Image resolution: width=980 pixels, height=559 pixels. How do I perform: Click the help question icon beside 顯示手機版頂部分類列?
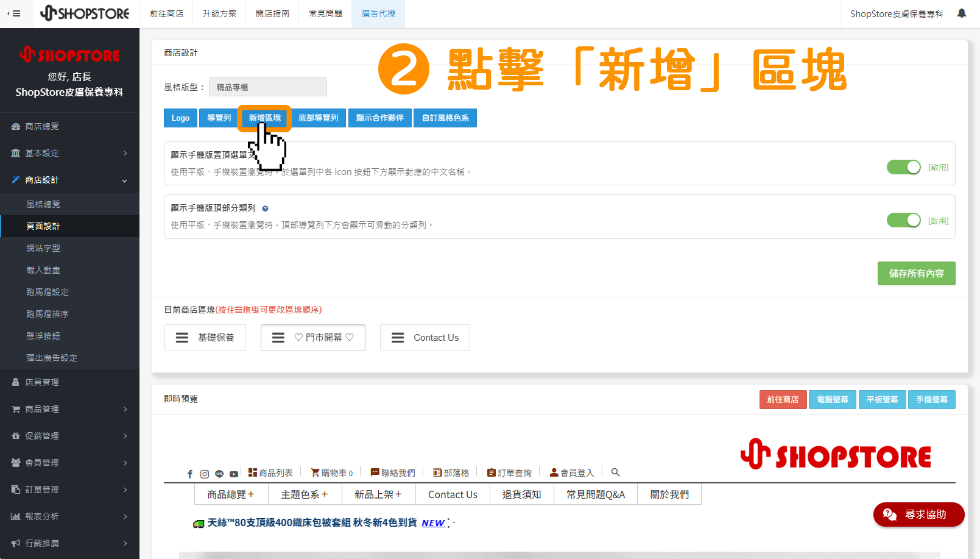pyautogui.click(x=265, y=208)
